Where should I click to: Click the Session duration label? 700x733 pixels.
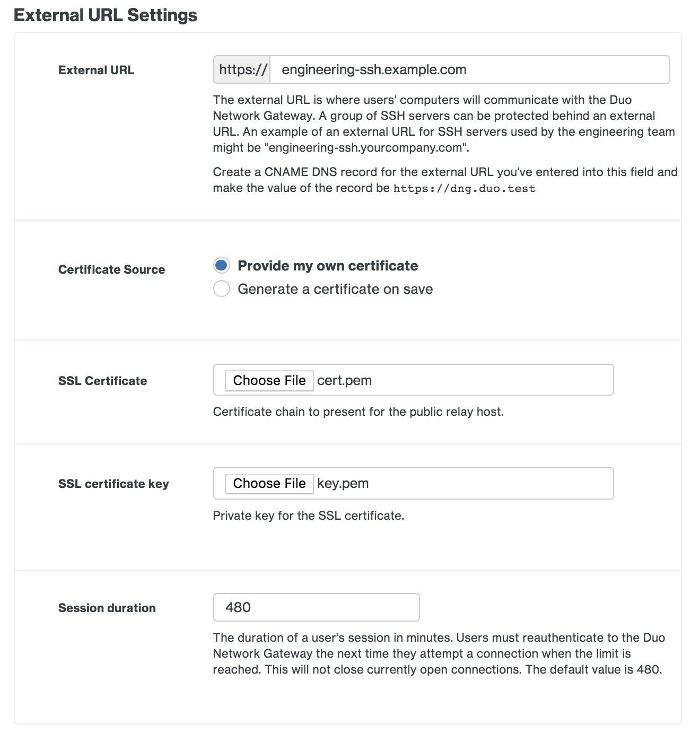[107, 607]
